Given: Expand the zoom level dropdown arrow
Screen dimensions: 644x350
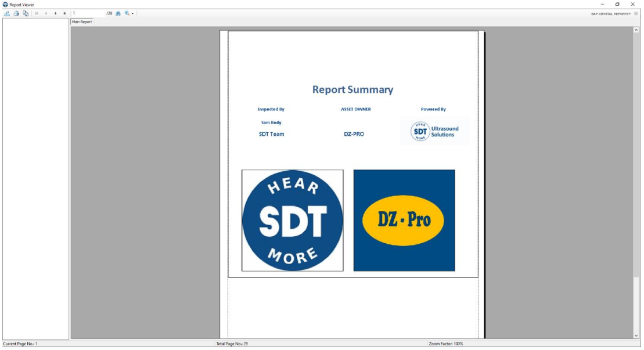Looking at the screenshot, I should point(132,13).
